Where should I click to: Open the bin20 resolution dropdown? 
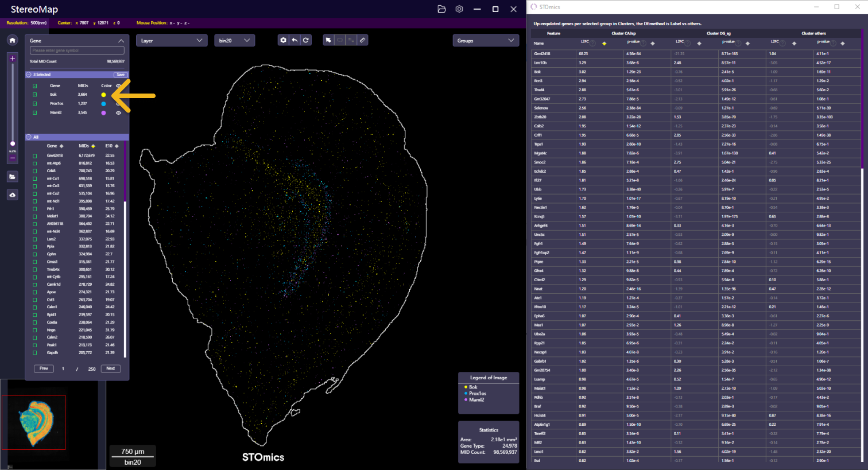(x=234, y=41)
